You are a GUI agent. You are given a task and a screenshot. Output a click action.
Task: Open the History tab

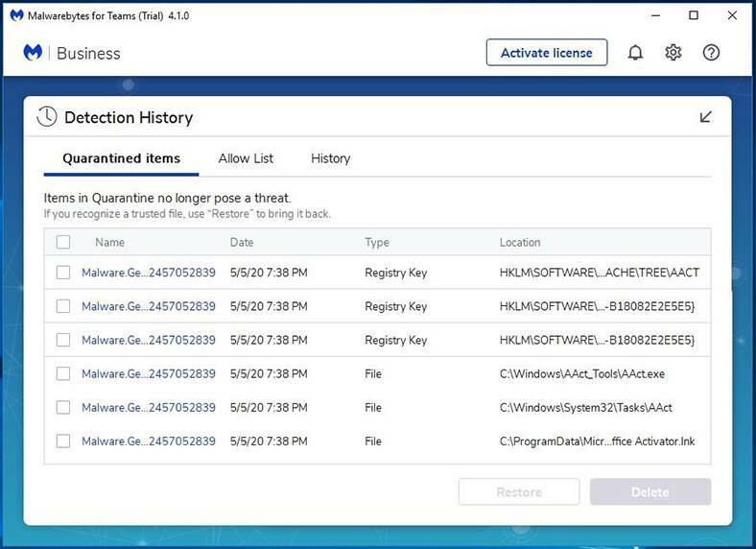330,158
